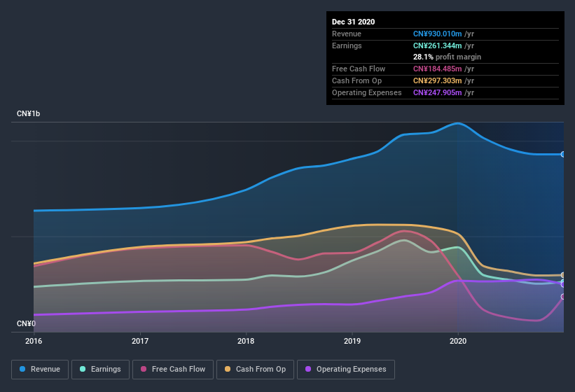Click the CN¥0 y-axis label
575x392 pixels.
pyautogui.click(x=26, y=323)
